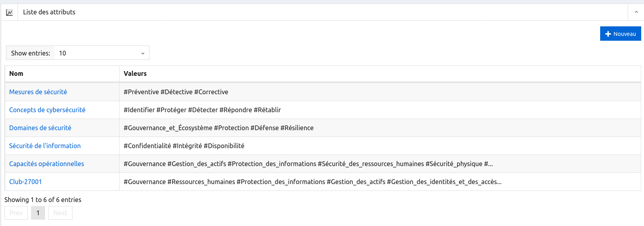Screen dimensions: 644x226
Task: Click the #Confidentialité #Intégrité #Disponibilité values cell
Action: [x=184, y=146]
